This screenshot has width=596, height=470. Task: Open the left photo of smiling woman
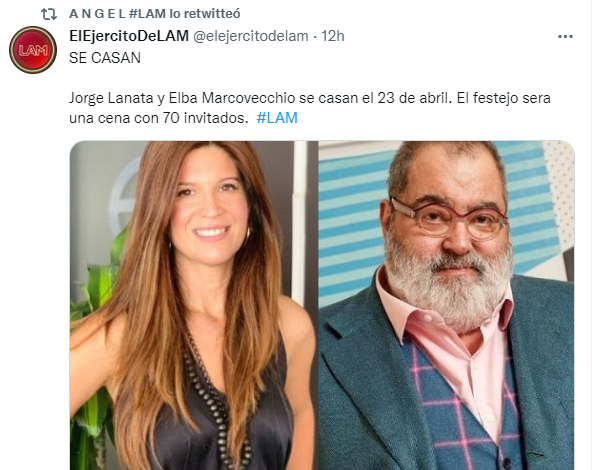pyautogui.click(x=193, y=305)
